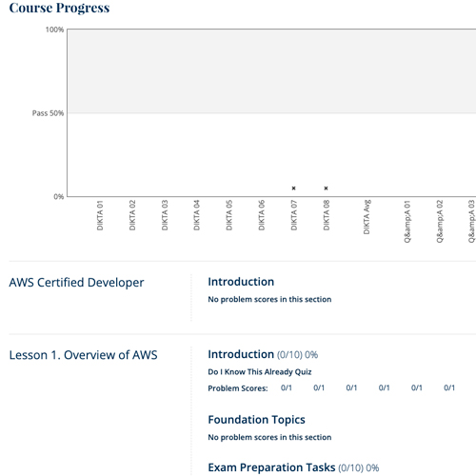Click the last visible 0/1 problem score
The height and width of the screenshot is (476, 476).
(x=449, y=387)
